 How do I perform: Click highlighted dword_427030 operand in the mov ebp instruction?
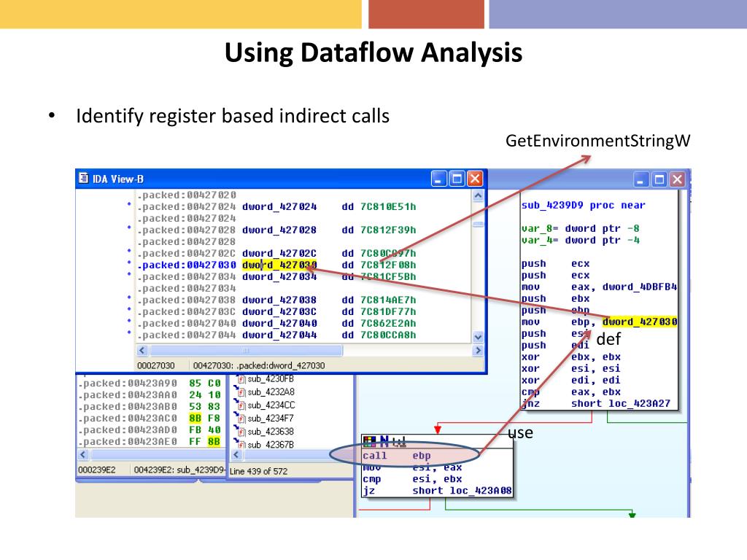tap(640, 322)
